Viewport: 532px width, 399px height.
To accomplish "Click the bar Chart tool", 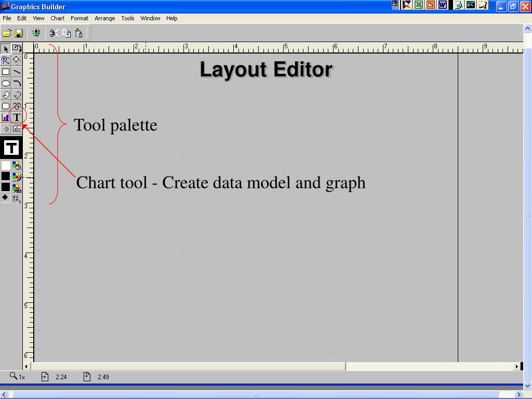I will tap(5, 117).
